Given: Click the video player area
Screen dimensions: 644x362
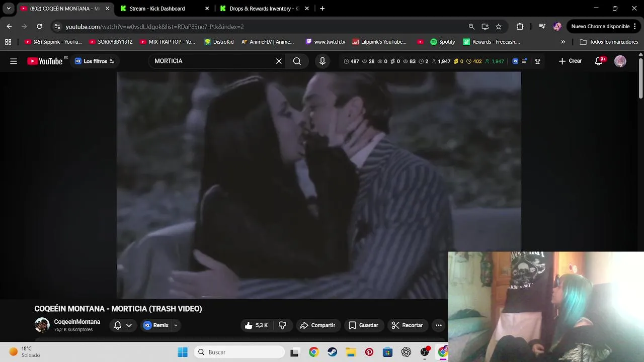Looking at the screenshot, I should click(319, 185).
